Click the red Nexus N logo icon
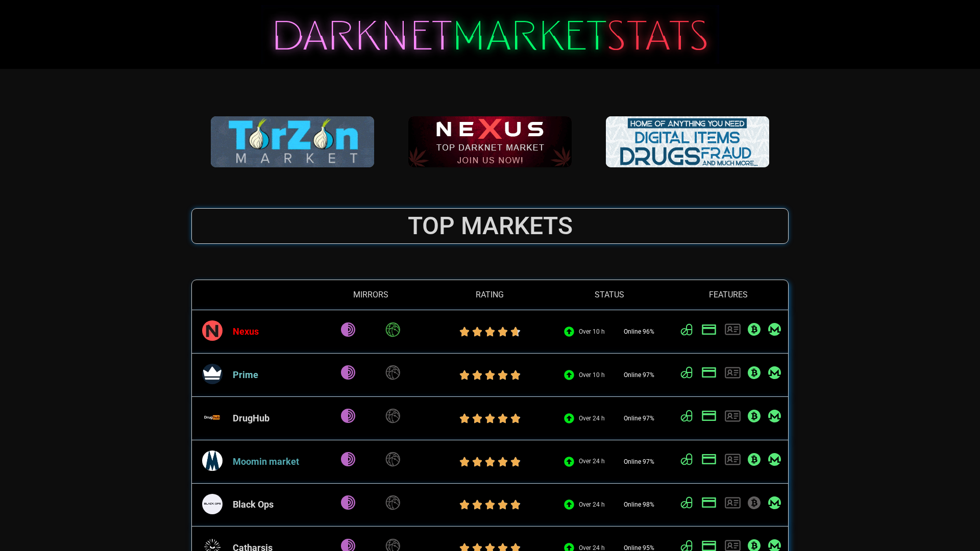Screen dimensions: 980x551 pos(212,331)
